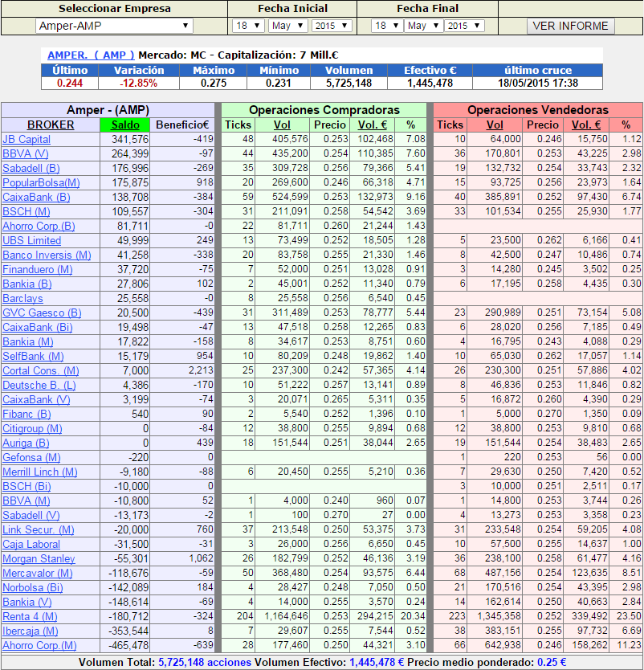644x670 pixels.
Task: Open the JB Capital broker link
Action: pyautogui.click(x=26, y=139)
